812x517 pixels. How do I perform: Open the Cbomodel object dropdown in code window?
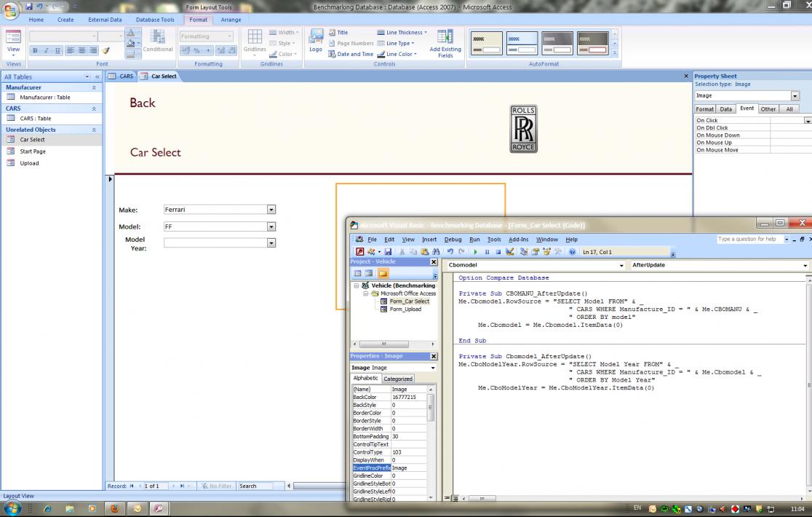point(621,265)
